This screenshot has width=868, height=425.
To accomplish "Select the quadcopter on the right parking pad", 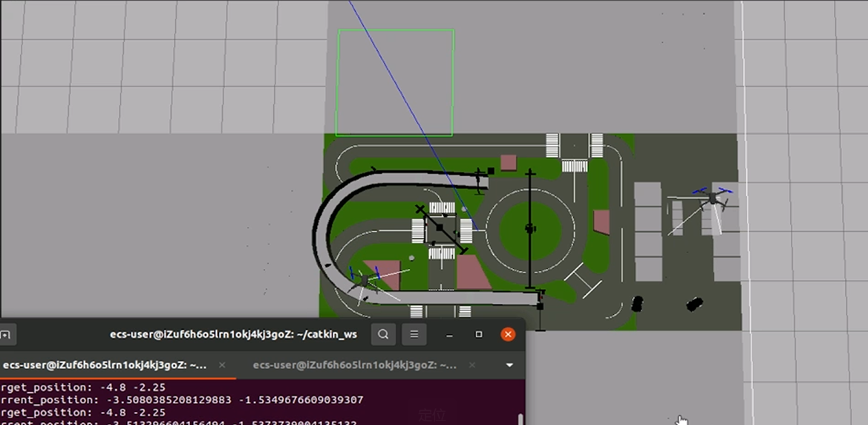I will pos(713,198).
